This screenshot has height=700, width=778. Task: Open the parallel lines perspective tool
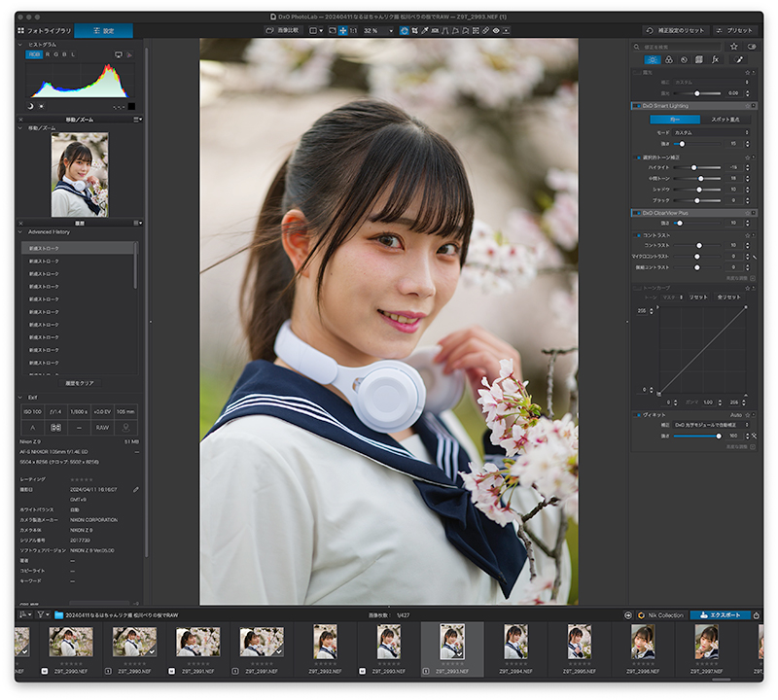coord(445,30)
